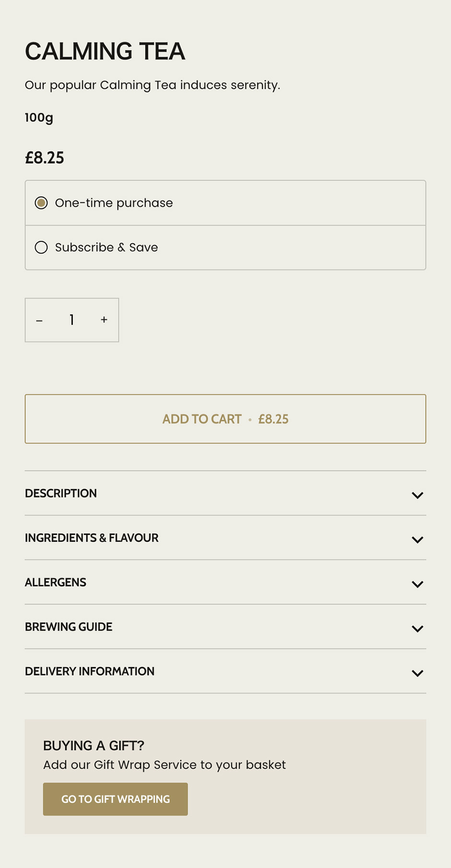This screenshot has width=451, height=868.
Task: Open Brewing Guide via its chevron
Action: click(417, 628)
